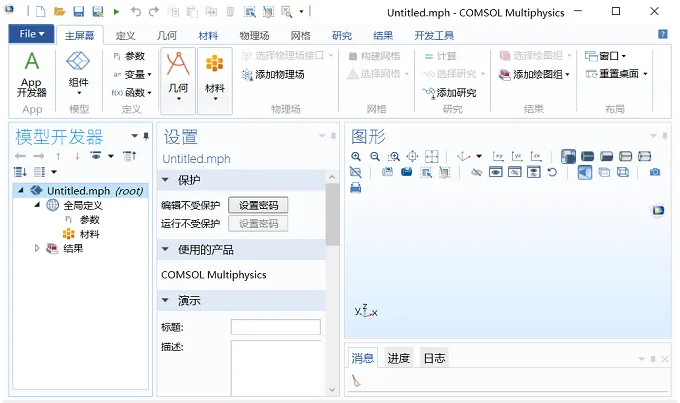Click the camera image snapshot icon

tap(655, 172)
